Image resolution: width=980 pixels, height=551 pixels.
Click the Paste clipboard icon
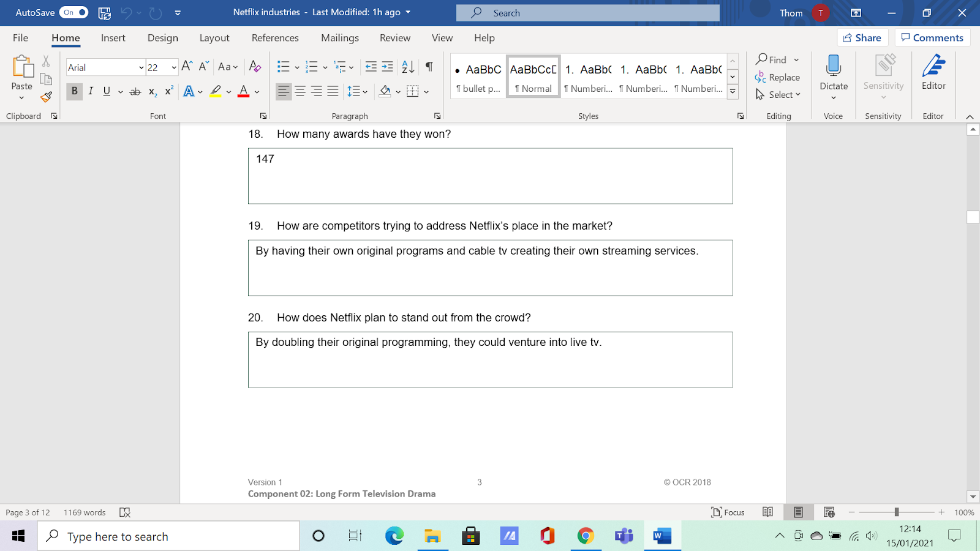point(22,66)
